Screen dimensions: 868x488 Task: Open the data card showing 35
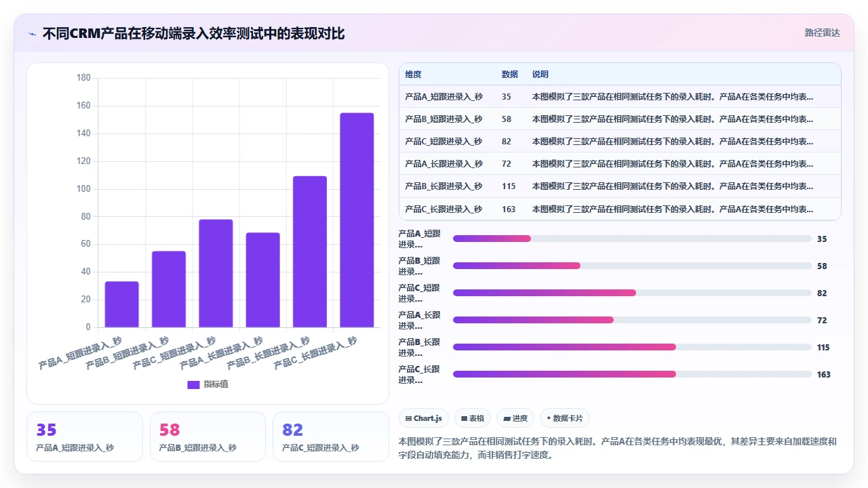tap(85, 436)
